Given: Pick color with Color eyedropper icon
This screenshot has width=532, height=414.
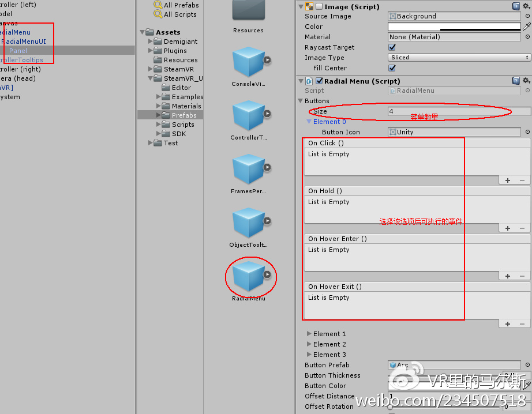Looking at the screenshot, I should coord(527,27).
